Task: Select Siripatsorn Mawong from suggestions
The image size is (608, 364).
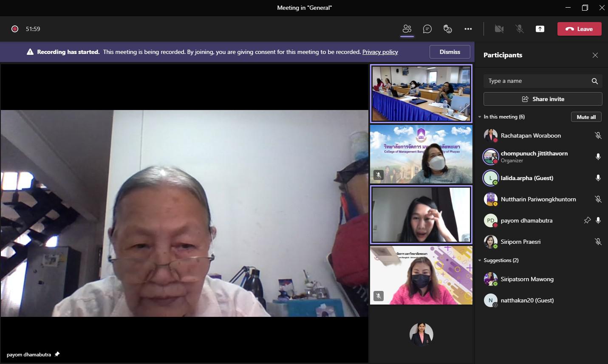Action: click(x=527, y=279)
